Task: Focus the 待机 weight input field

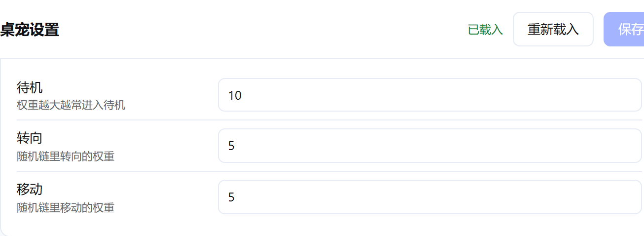Action: coord(430,95)
